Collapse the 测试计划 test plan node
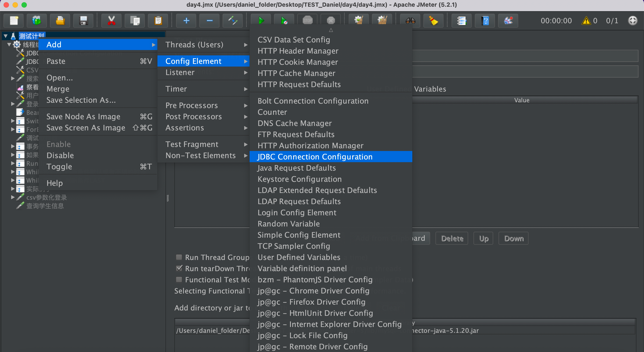This screenshot has height=352, width=644. pyautogui.click(x=6, y=36)
